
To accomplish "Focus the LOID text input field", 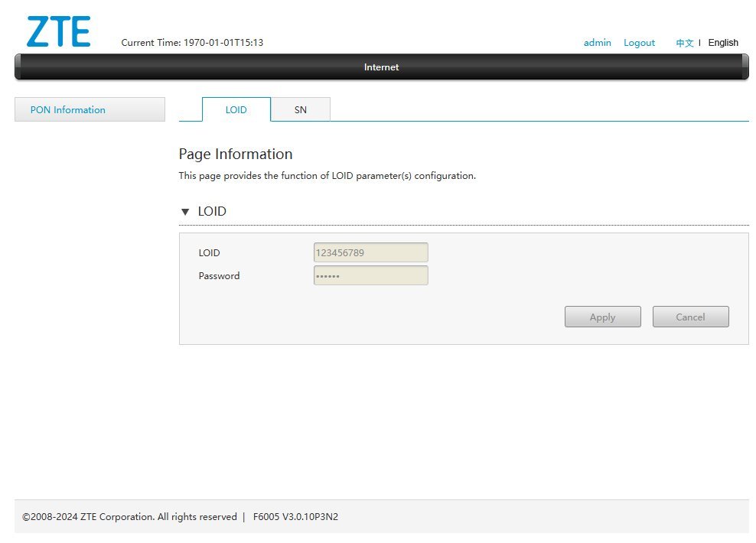I will [370, 252].
